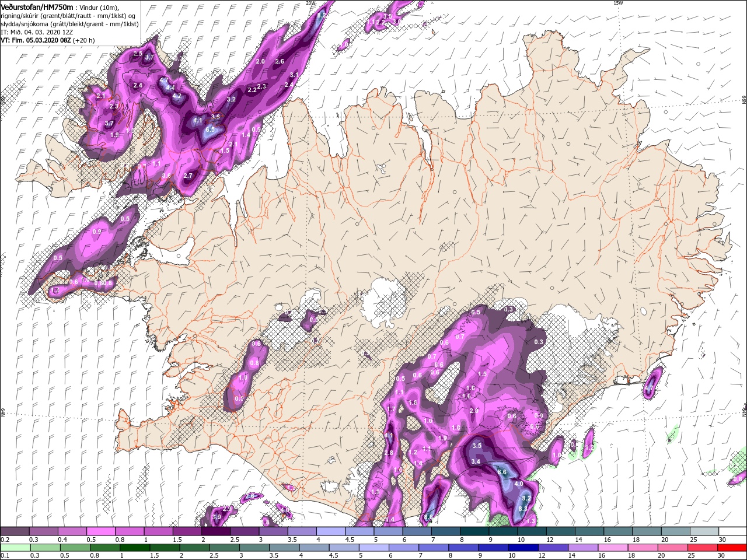747x560 pixels.
Task: Click the 2.8 precipitation value on the map
Action: (389, 453)
